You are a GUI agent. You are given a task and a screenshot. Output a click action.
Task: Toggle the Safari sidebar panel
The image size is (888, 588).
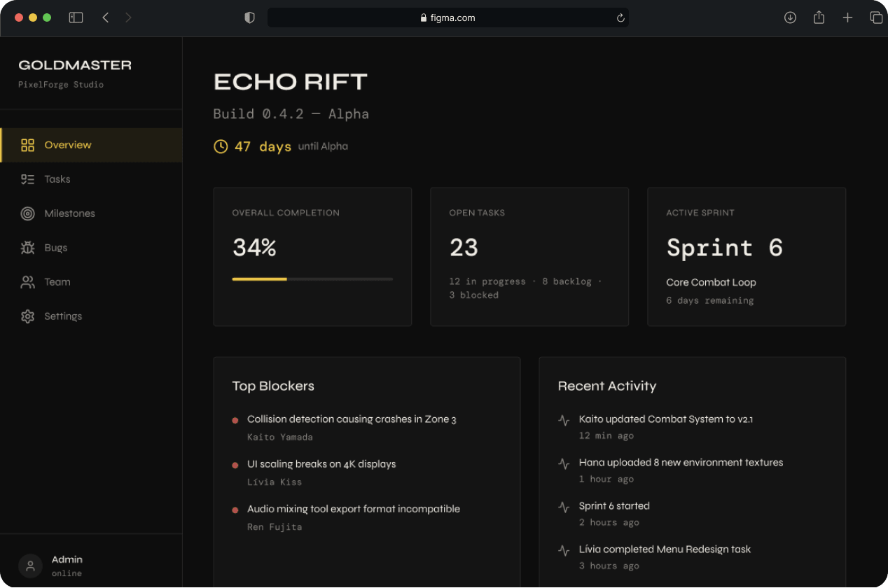click(x=75, y=17)
